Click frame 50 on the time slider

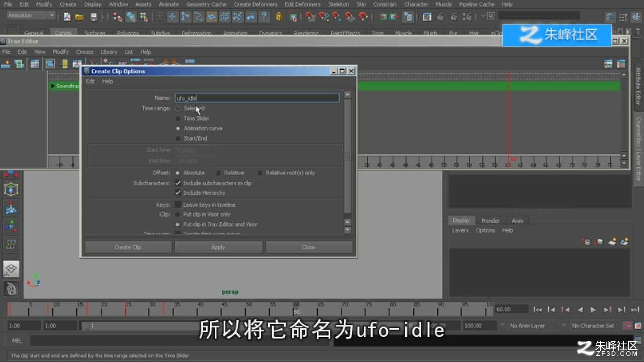click(248, 309)
